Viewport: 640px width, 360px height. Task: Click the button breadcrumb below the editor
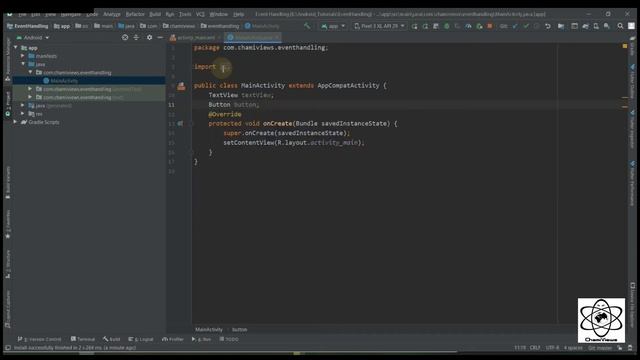[240, 329]
